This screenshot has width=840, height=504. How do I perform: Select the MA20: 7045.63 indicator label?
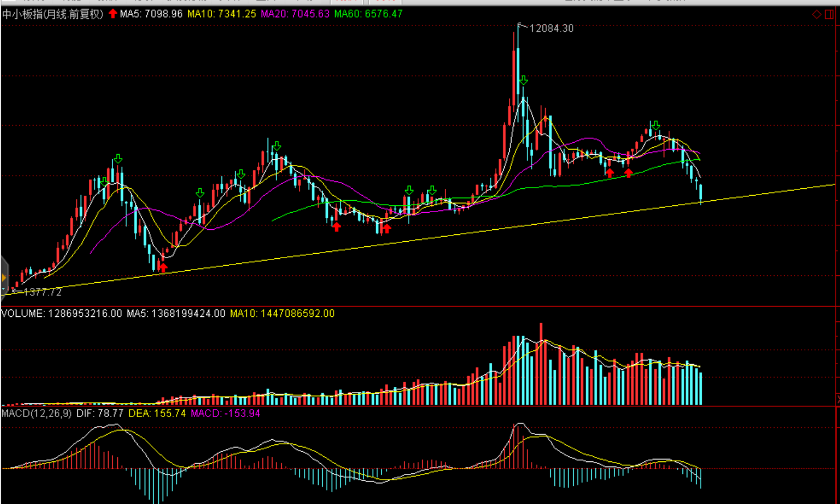pos(295,14)
